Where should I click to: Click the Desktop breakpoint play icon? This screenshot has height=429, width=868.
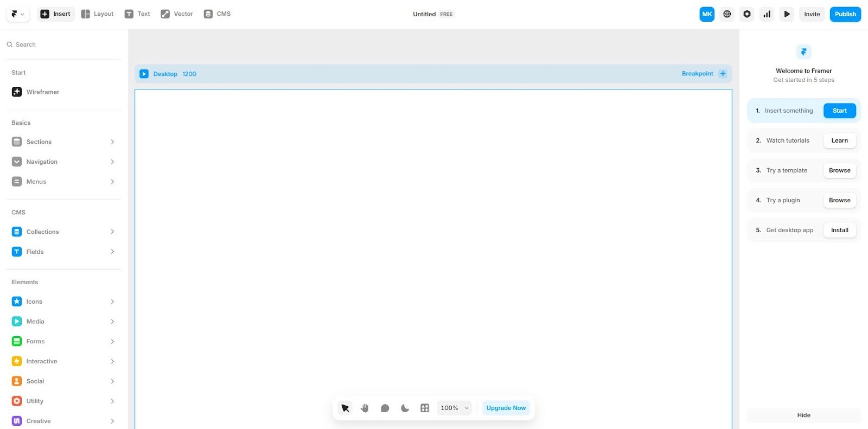pyautogui.click(x=144, y=74)
